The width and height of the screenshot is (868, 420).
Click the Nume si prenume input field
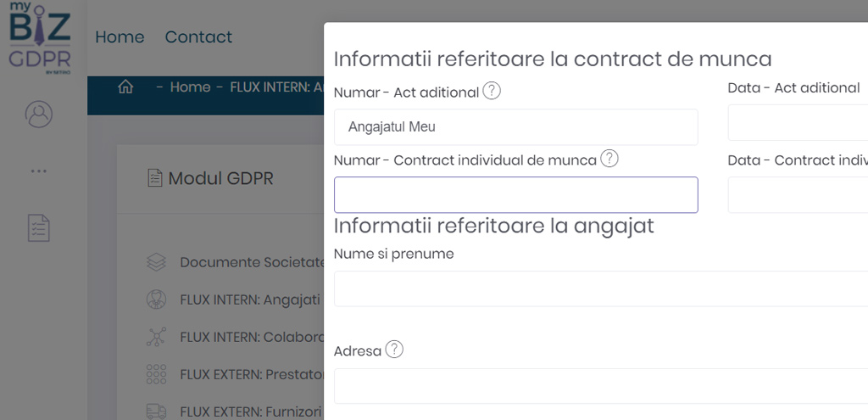pos(600,288)
